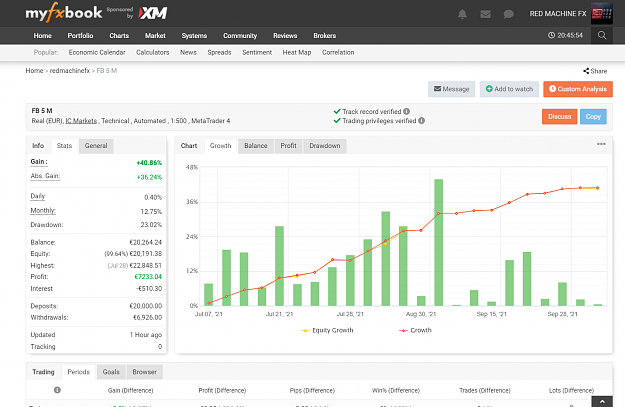Open the mail envelope icon in header
The image size is (625, 407).
(x=485, y=14)
